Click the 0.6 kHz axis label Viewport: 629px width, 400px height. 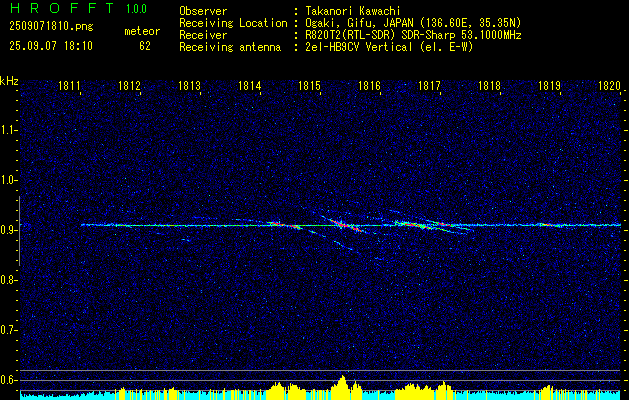coord(8,380)
